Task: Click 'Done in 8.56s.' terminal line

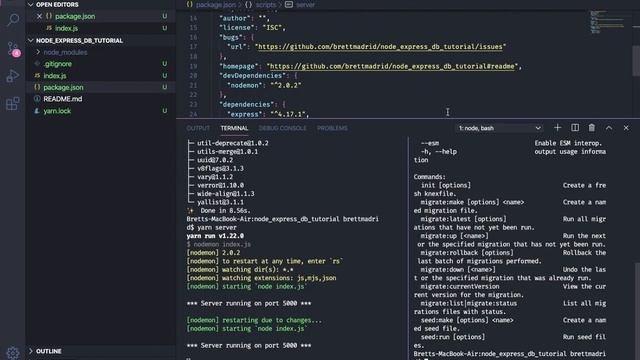Action: [x=225, y=211]
